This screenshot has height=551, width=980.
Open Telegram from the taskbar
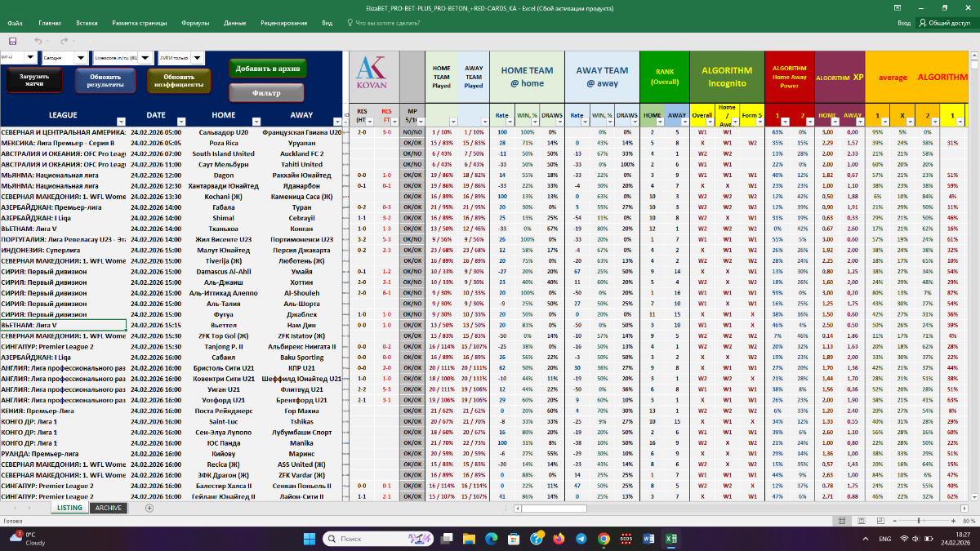(581, 539)
